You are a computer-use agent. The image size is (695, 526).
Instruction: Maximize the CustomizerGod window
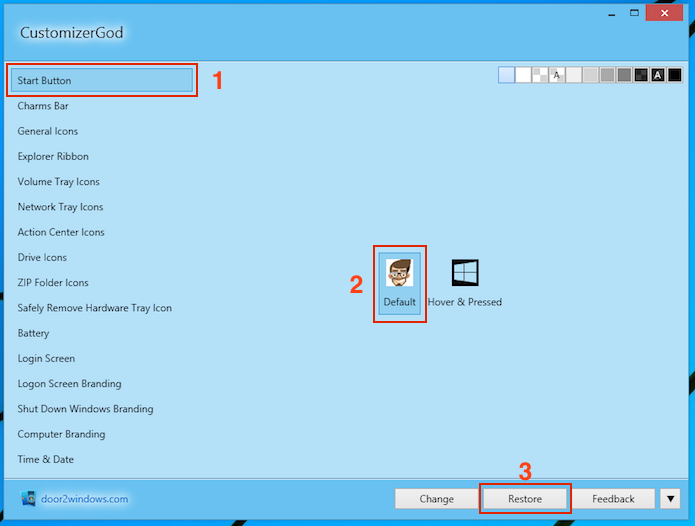click(x=634, y=13)
